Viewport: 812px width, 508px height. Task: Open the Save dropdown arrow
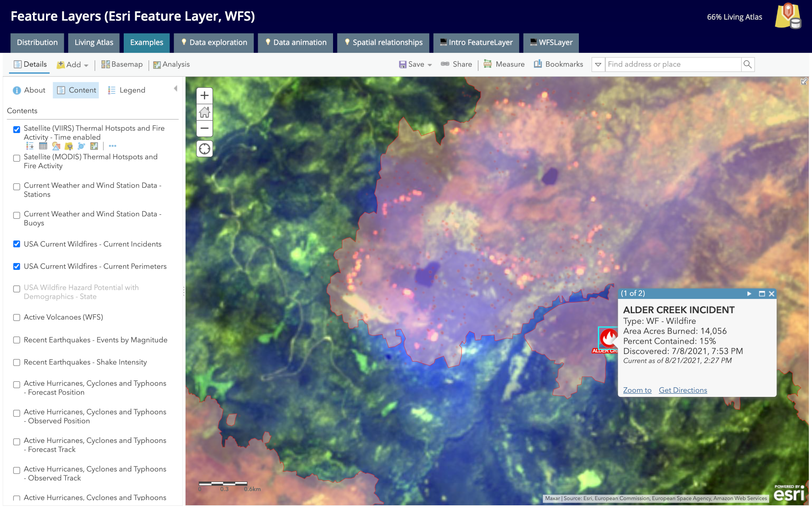(430, 65)
